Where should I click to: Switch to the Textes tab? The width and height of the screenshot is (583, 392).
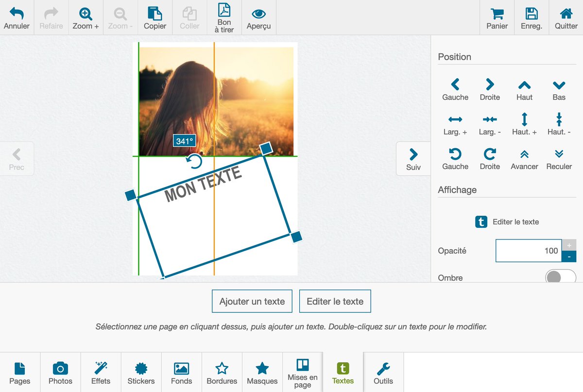[x=343, y=372]
